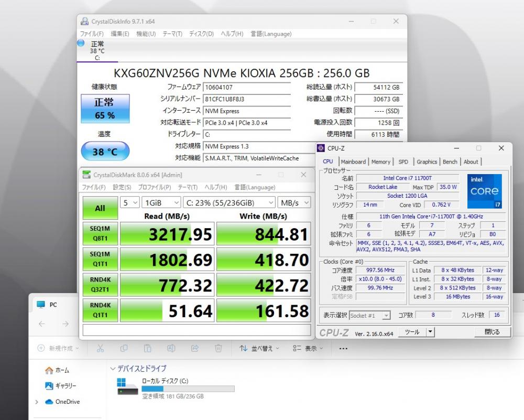Open the Disk (ディスク) menu in CrystalDiskInfo
524x420 pixels.
pyautogui.click(x=202, y=34)
